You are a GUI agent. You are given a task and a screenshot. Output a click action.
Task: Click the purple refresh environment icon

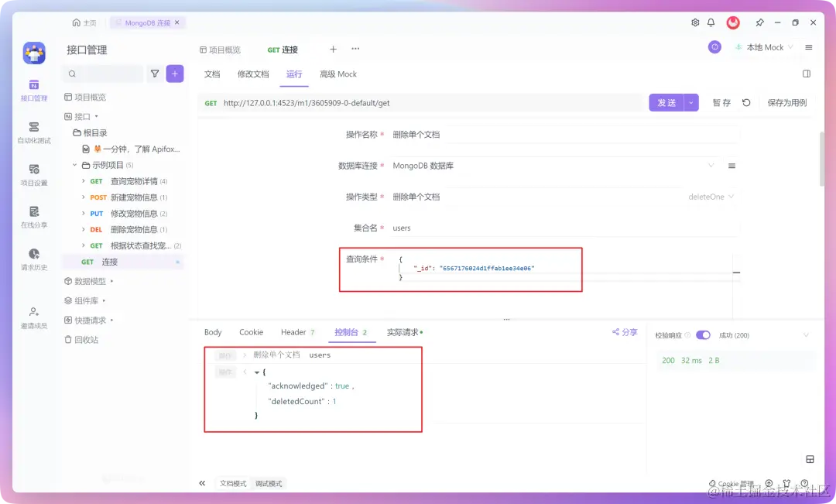tap(715, 47)
